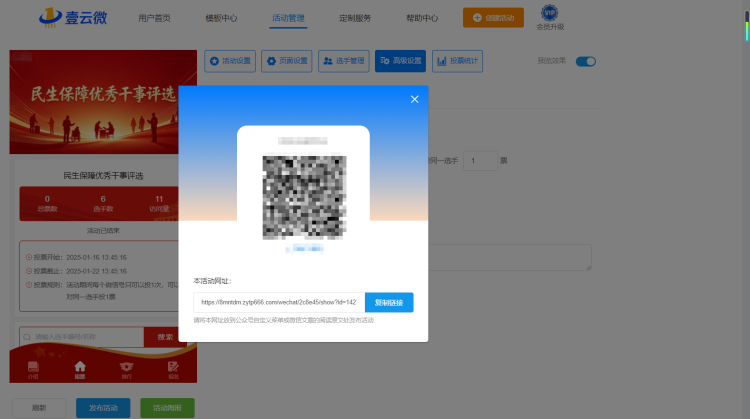Click the large textarea behind the popup
Image resolution: width=750 pixels, height=419 pixels.
(510, 257)
